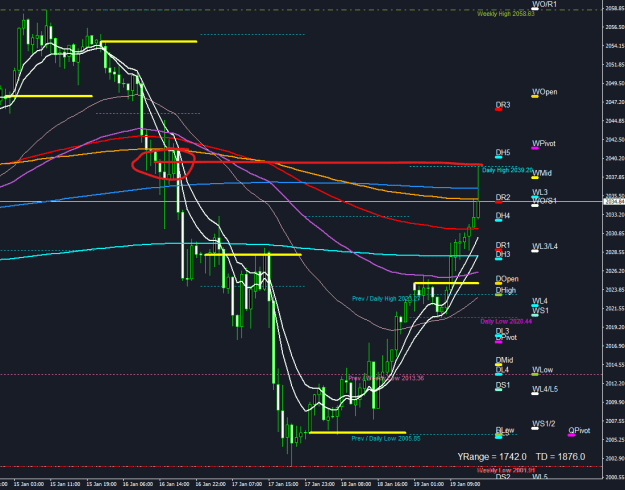The width and height of the screenshot is (625, 490).
Task: Click the TD = 1876.0 readout
Action: click(560, 457)
